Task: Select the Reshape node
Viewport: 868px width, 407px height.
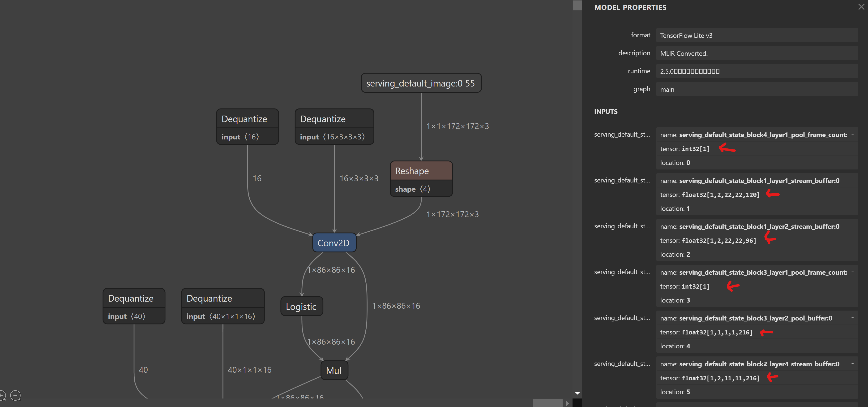Action: tap(421, 171)
